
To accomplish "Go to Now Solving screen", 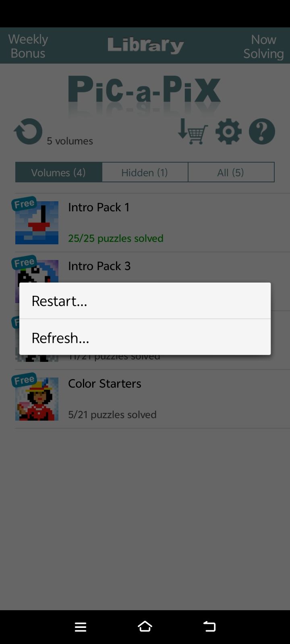I will click(263, 46).
